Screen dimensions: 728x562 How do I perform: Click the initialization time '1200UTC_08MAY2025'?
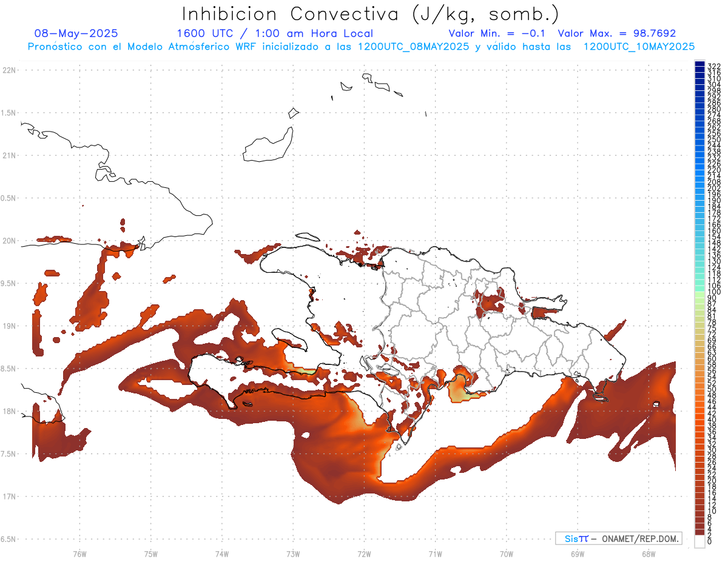pos(413,47)
